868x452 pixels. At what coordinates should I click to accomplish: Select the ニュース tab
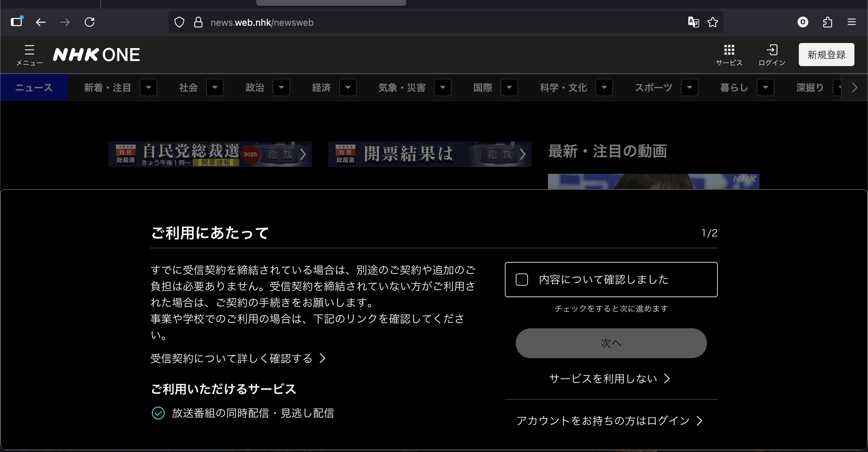34,87
